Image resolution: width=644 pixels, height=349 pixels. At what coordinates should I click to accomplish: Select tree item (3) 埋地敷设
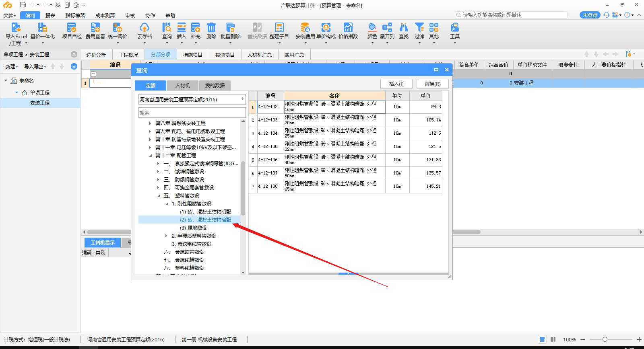coord(193,228)
